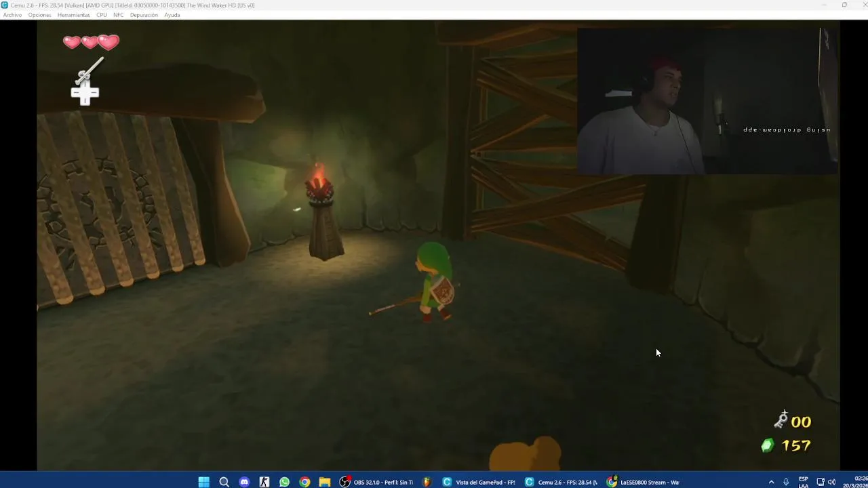Image resolution: width=868 pixels, height=488 pixels.
Task: Open the pinned Google Chrome taskbar icon
Action: tap(304, 482)
